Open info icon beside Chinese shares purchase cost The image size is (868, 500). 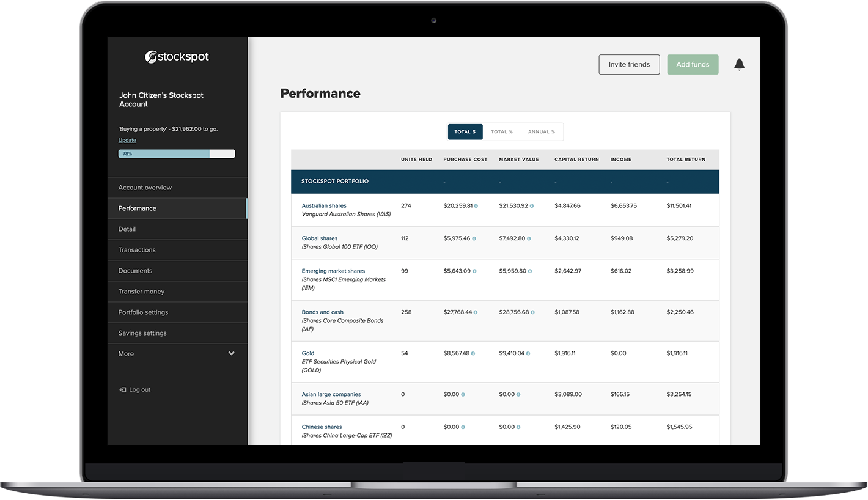(x=463, y=427)
